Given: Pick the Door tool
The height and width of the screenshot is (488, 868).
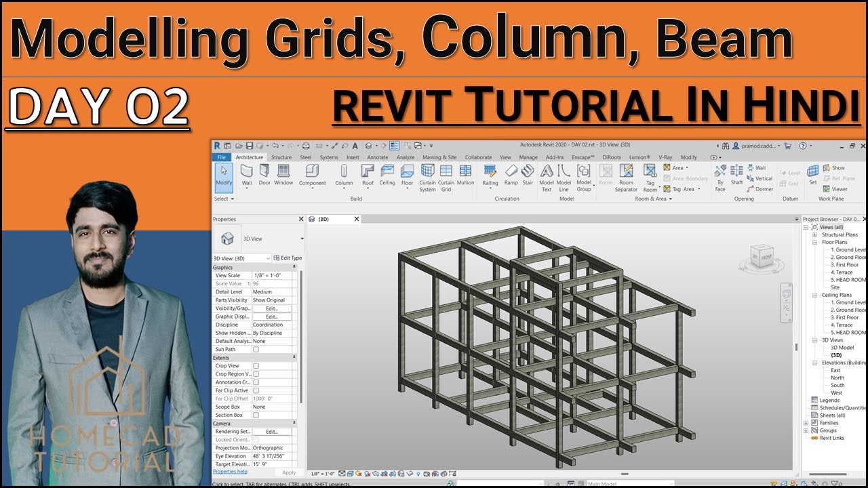Looking at the screenshot, I should click(264, 174).
